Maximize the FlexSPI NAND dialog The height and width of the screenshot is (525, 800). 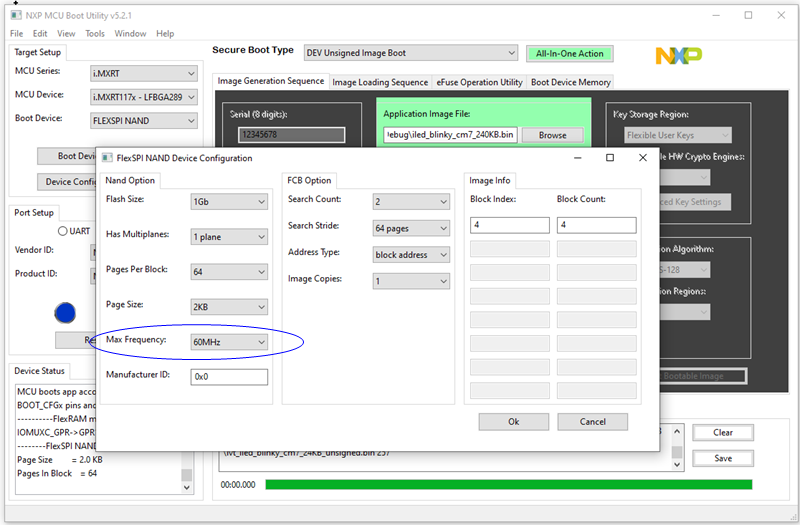pos(610,158)
